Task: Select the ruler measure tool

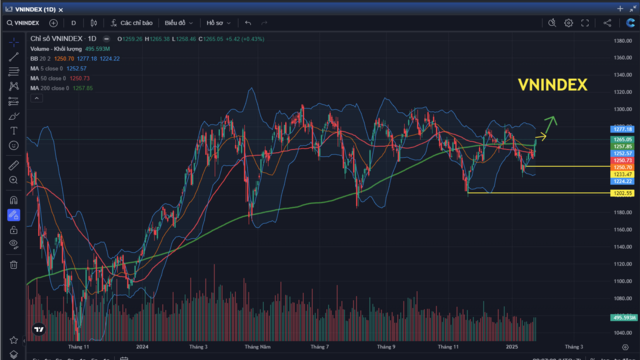Action: [x=13, y=165]
